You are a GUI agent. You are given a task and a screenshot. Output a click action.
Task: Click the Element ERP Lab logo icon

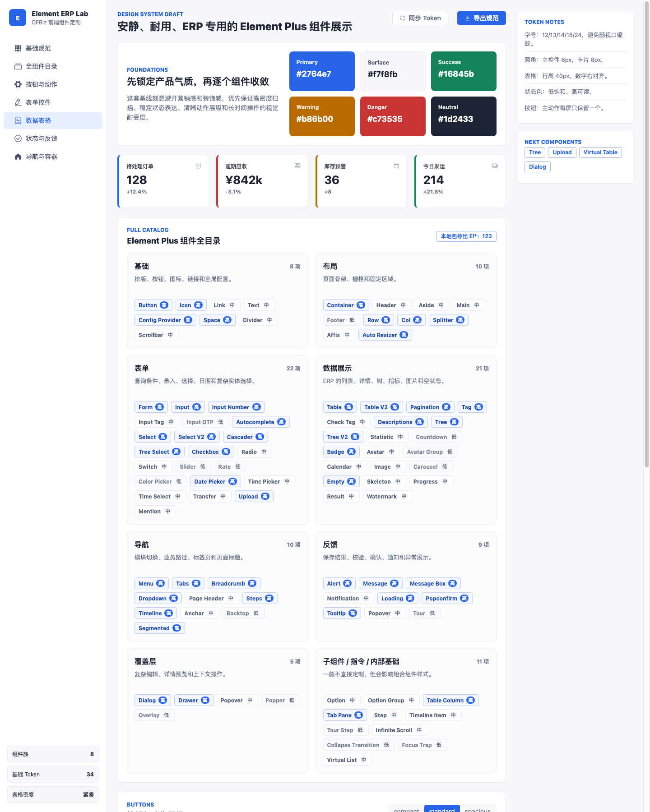click(x=18, y=18)
